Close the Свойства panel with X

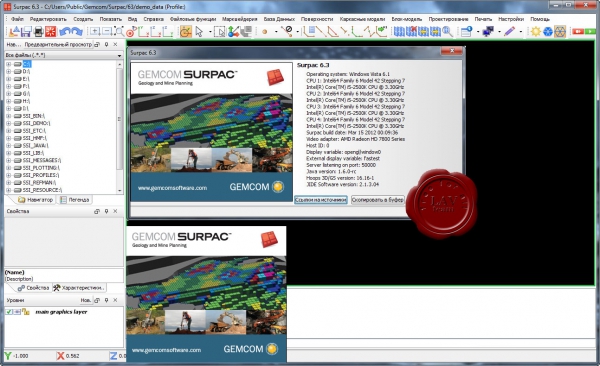[x=115, y=211]
